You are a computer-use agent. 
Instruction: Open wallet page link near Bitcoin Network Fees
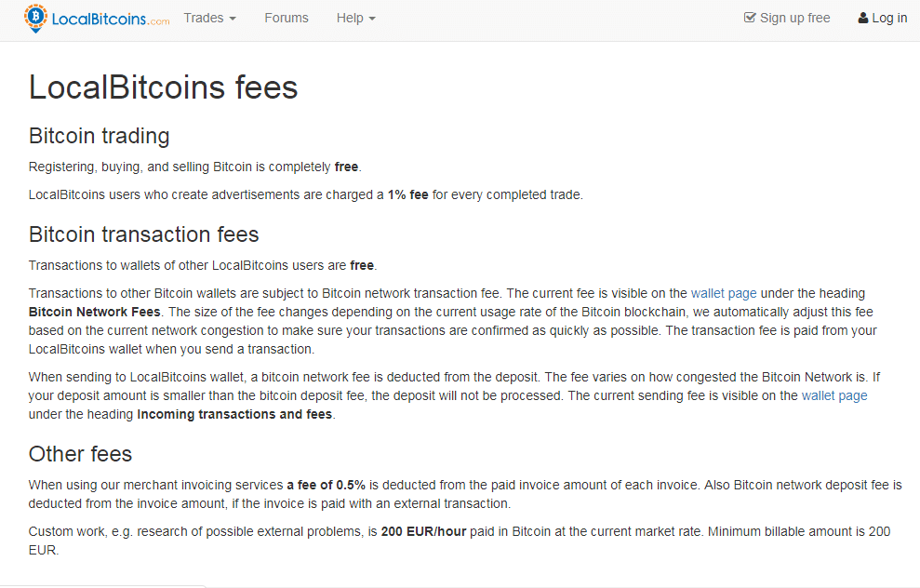[724, 293]
